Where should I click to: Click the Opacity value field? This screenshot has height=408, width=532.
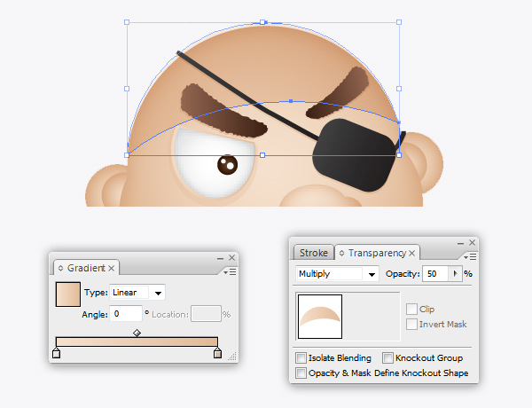coord(435,273)
